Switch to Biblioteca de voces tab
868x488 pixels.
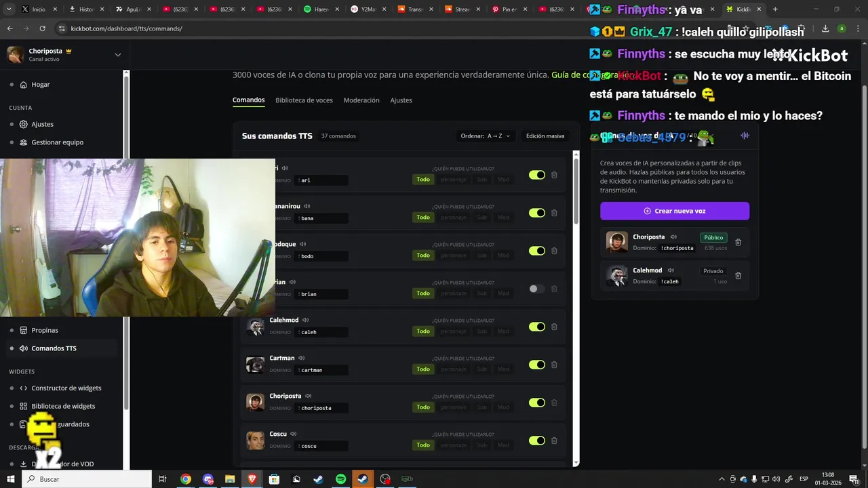(304, 100)
